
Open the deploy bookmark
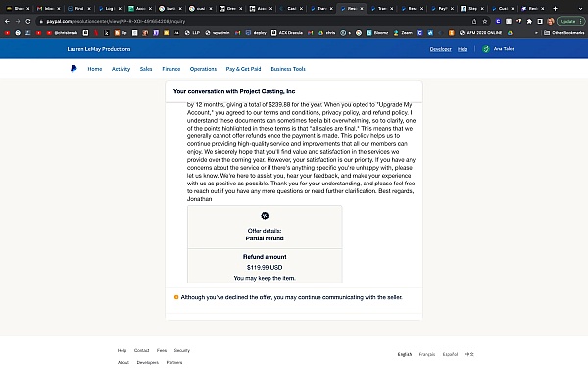coord(256,33)
